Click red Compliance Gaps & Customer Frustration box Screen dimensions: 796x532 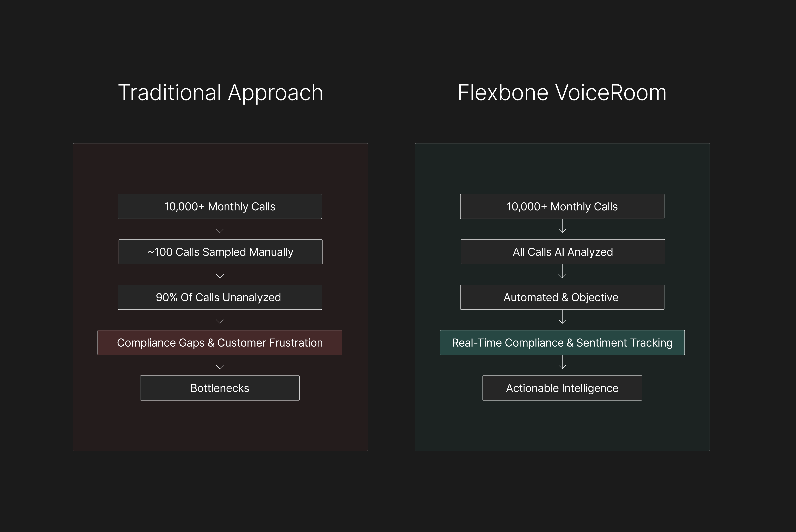click(220, 343)
